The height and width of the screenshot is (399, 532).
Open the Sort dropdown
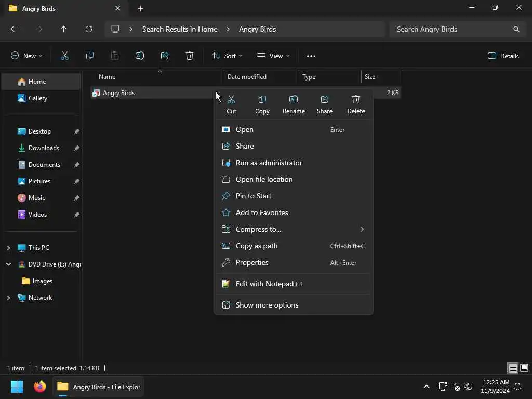pyautogui.click(x=227, y=56)
